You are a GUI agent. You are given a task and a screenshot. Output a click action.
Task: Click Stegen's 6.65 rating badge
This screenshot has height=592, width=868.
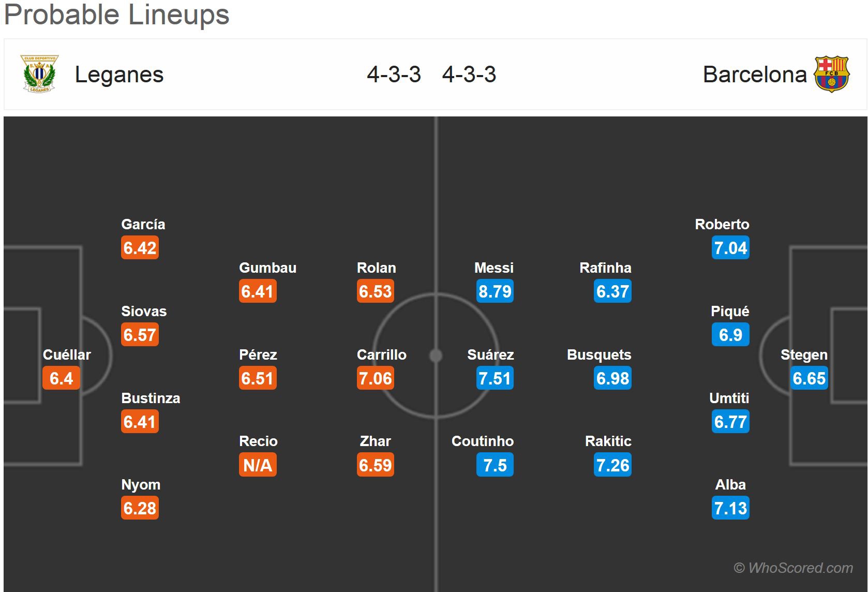(810, 378)
